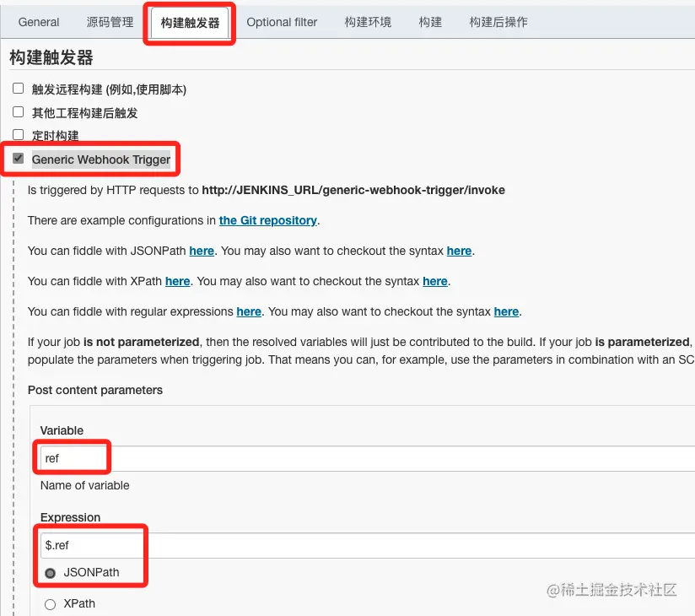
Task: Check 其他工程构建后触发 option
Action: (x=19, y=111)
